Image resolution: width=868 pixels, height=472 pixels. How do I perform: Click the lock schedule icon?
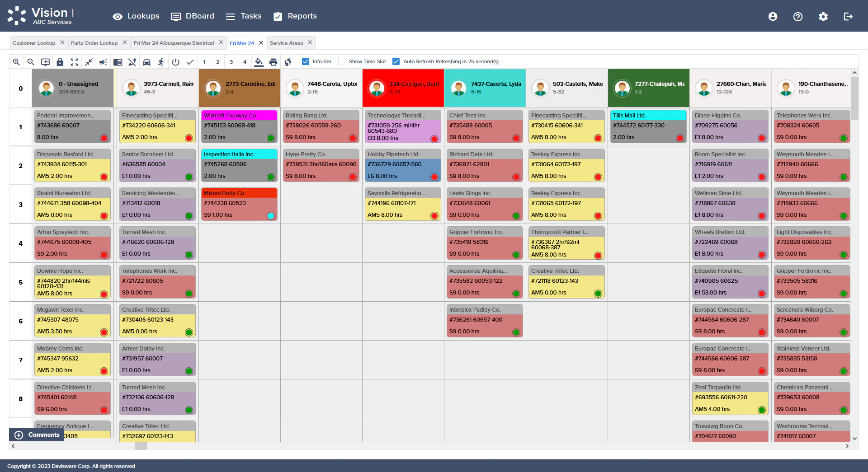click(60, 61)
